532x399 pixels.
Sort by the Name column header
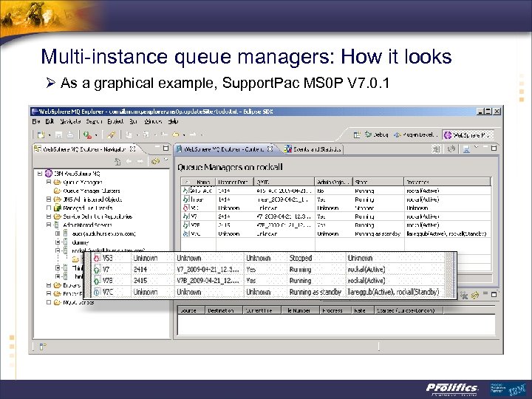(x=199, y=182)
